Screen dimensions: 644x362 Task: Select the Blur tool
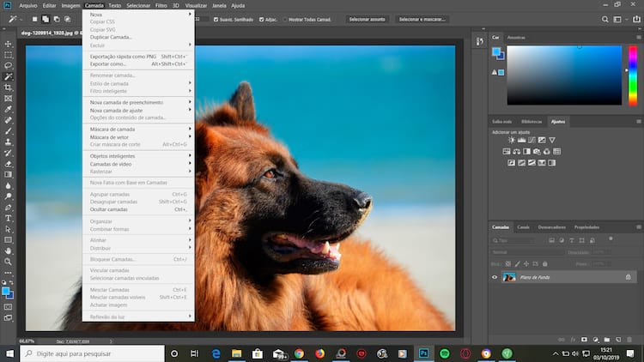coord(9,185)
